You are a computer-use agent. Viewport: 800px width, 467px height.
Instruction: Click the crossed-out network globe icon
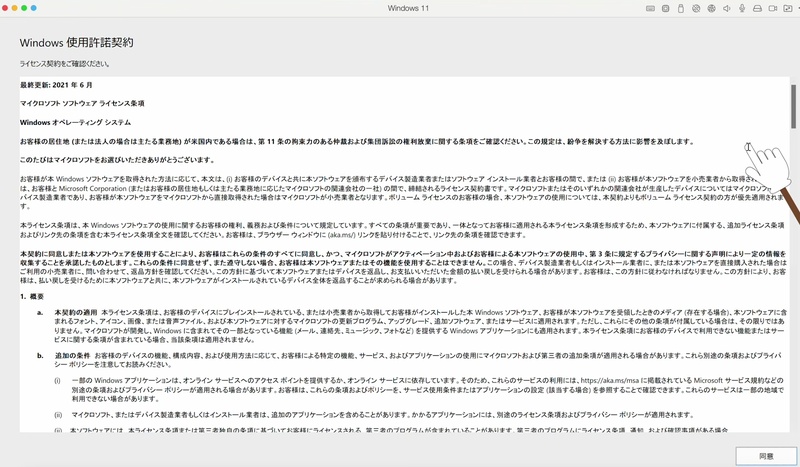[696, 8]
